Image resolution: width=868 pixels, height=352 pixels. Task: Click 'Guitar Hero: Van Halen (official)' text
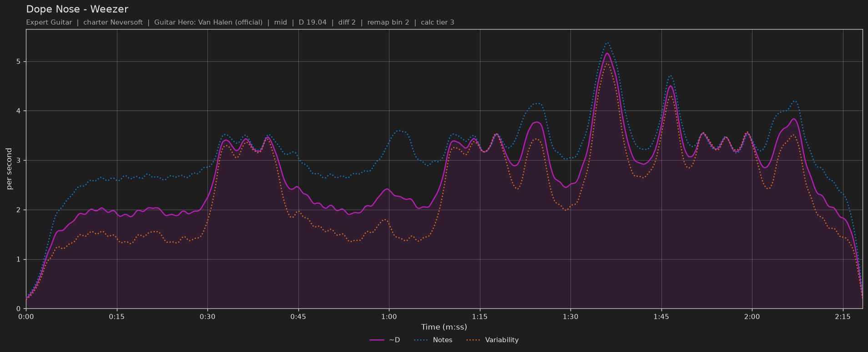(208, 22)
